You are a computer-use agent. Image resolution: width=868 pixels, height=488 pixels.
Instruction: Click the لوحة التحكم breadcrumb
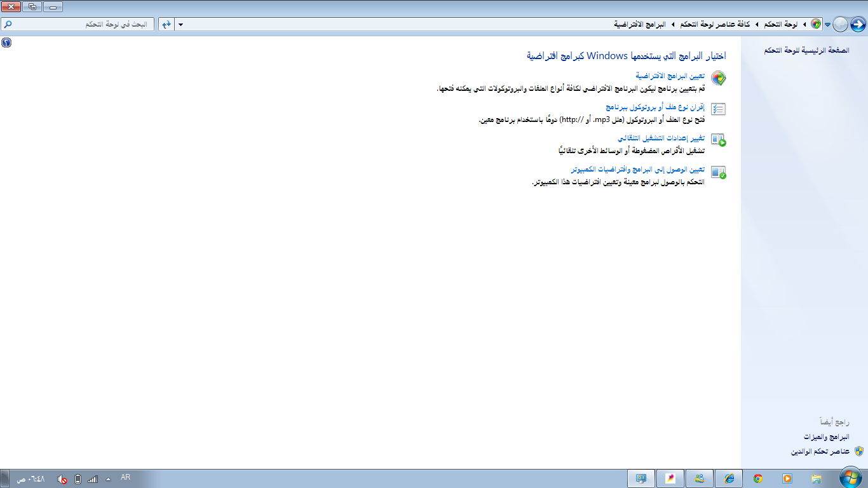click(782, 24)
